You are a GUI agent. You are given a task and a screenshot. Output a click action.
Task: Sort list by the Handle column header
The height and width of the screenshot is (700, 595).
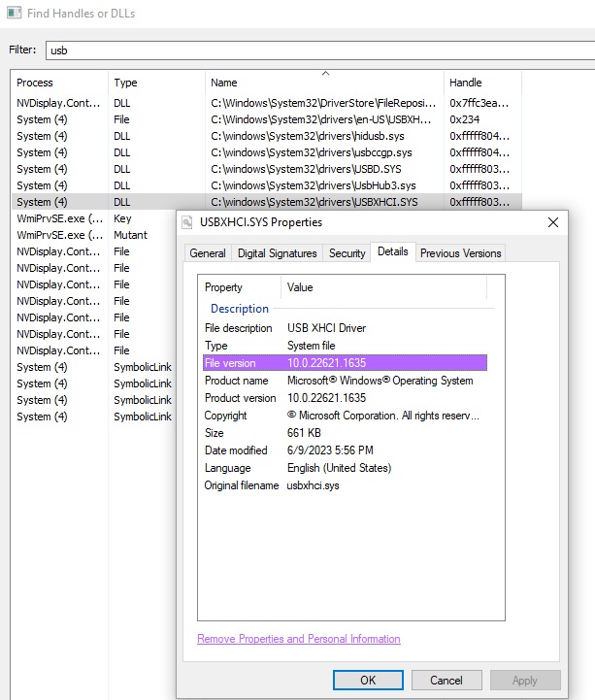click(x=481, y=83)
